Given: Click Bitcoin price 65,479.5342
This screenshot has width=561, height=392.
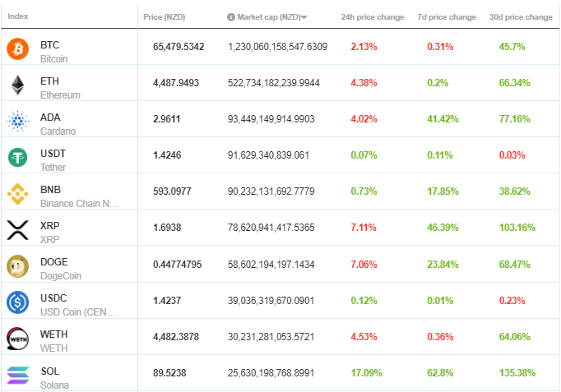Looking at the screenshot, I should (178, 47).
